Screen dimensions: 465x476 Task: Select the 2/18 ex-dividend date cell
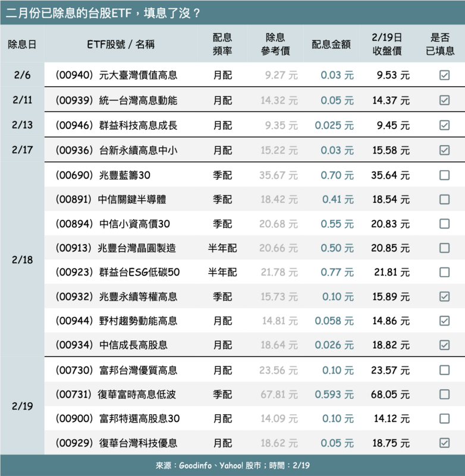(22, 260)
